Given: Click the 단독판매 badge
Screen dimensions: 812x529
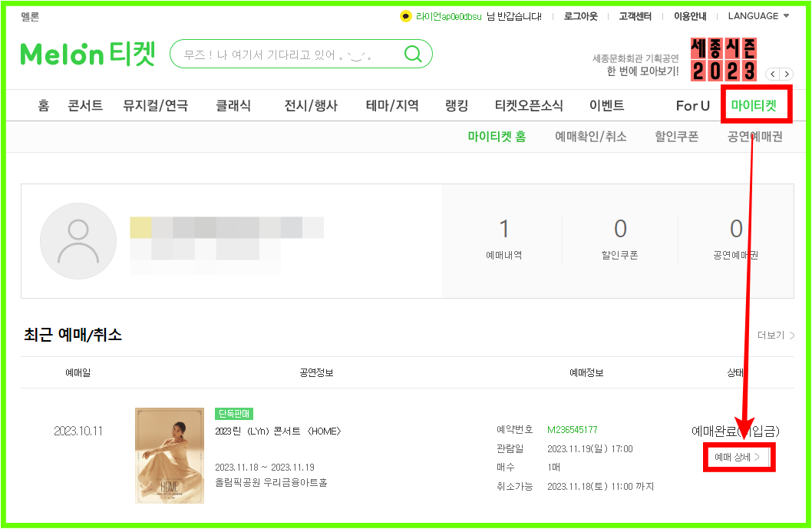Looking at the screenshot, I should [x=234, y=414].
